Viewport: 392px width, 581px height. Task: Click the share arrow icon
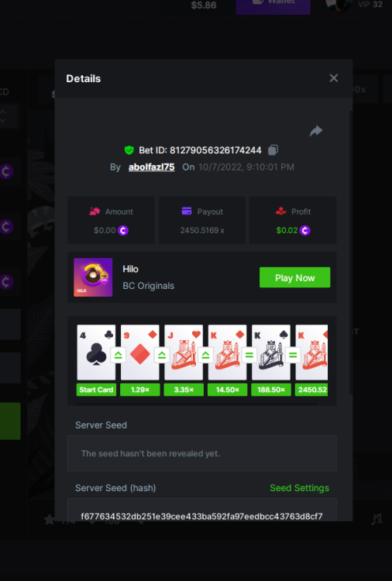click(x=316, y=131)
